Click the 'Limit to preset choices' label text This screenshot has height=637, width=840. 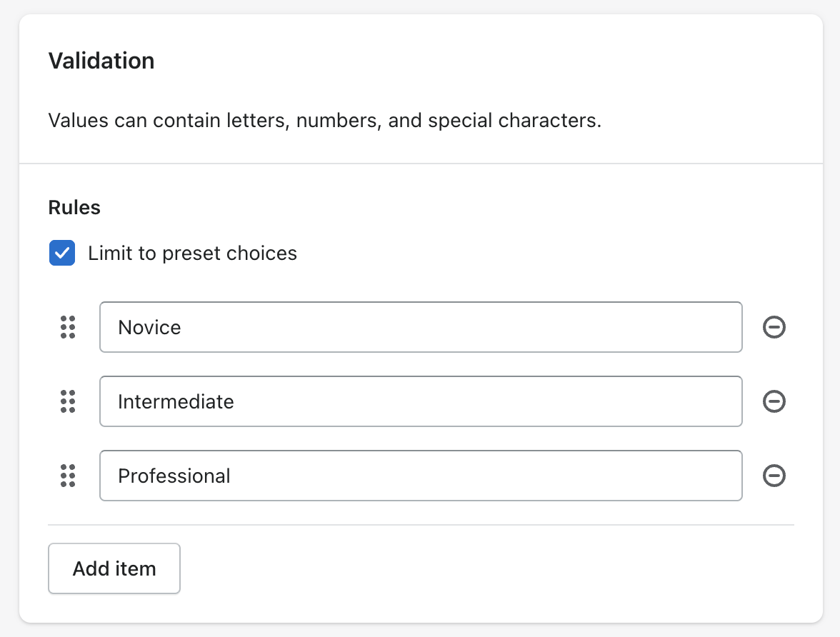192,253
